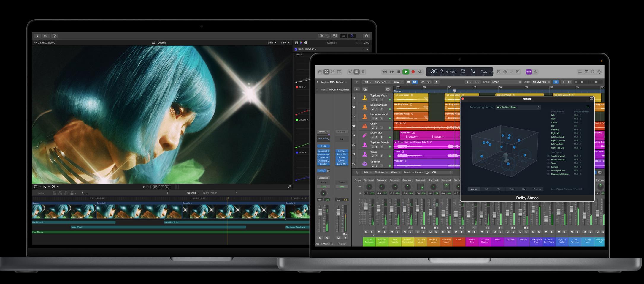
Task: Uncheck the Color Curves 1 checkbox
Action: (296, 49)
